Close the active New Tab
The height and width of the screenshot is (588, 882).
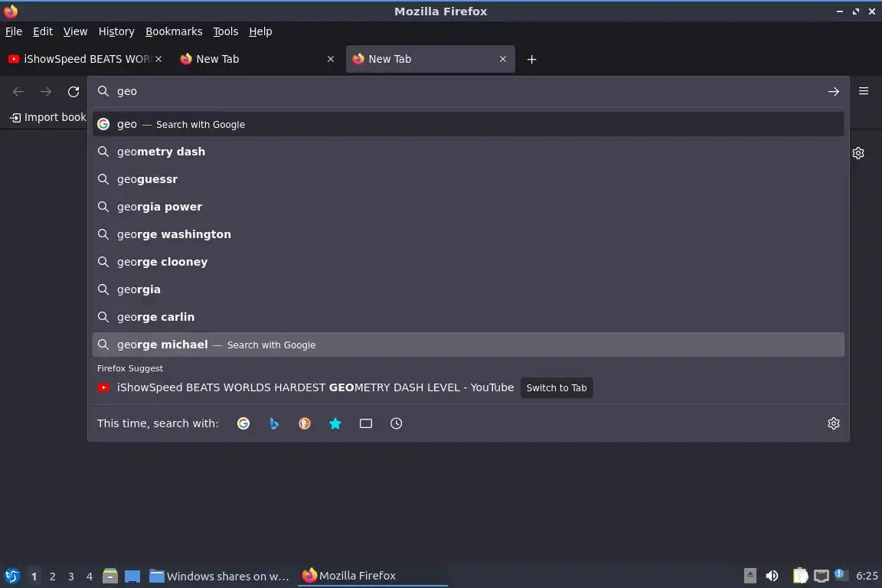(503, 59)
